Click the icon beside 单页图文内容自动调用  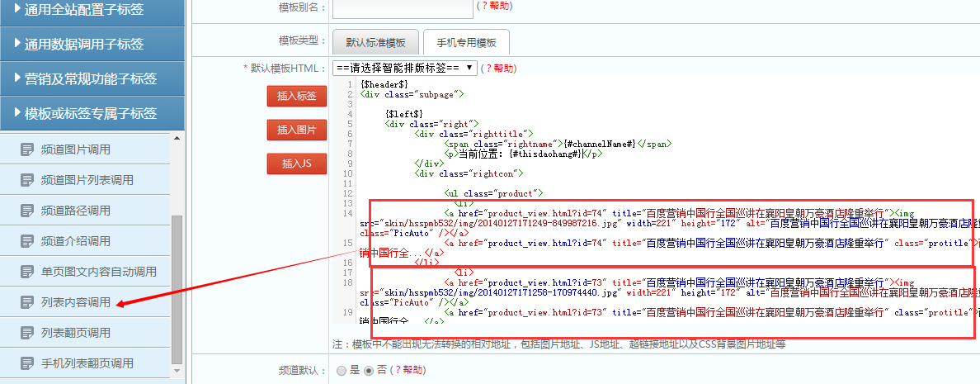[x=27, y=272]
